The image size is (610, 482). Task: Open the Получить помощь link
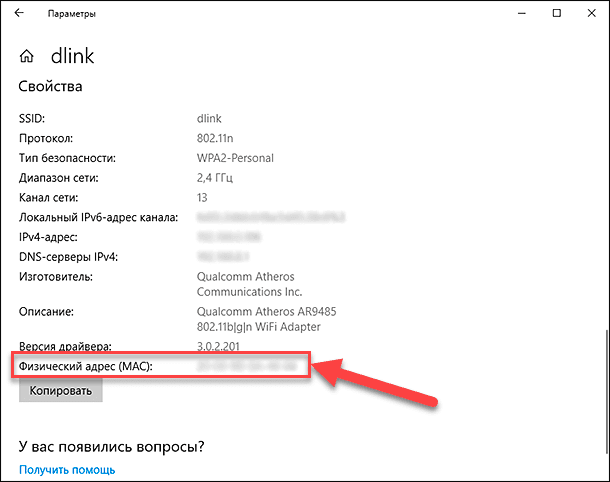pyautogui.click(x=67, y=469)
